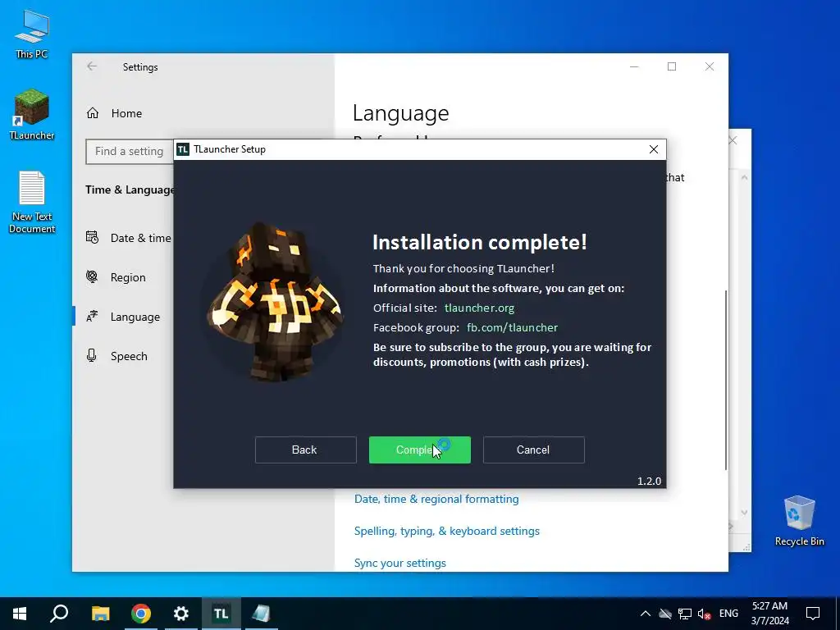Click the Installation complete! heading
Screen dimensions: 840x630
(x=479, y=242)
